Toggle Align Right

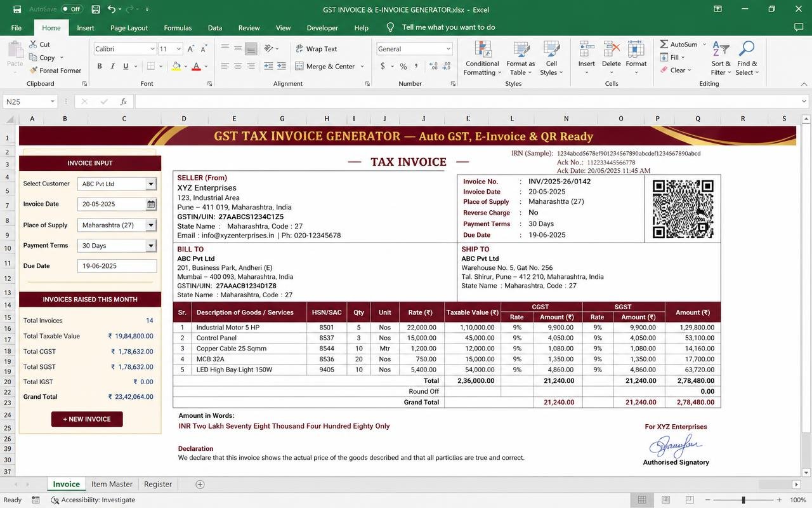pos(251,66)
